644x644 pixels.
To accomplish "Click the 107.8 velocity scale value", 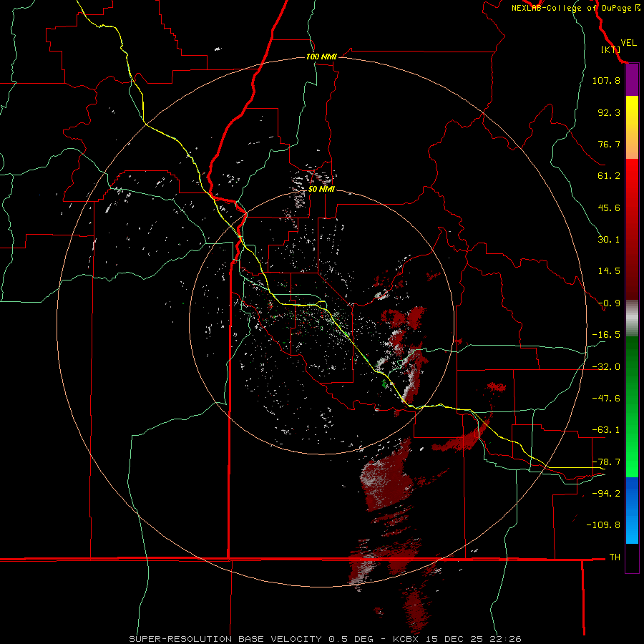I will 606,80.
